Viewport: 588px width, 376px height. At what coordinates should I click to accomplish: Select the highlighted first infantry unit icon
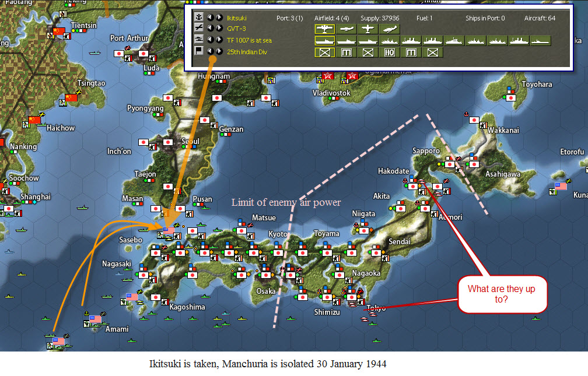[325, 52]
